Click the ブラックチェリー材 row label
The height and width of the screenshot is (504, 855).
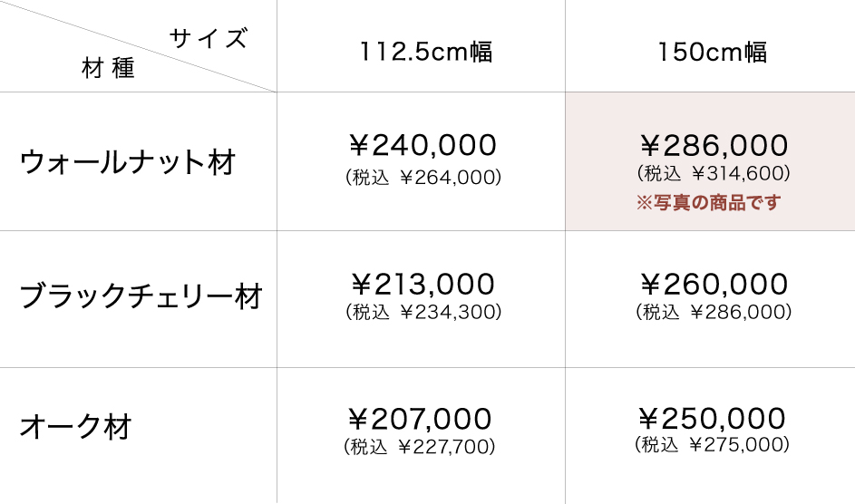(141, 296)
